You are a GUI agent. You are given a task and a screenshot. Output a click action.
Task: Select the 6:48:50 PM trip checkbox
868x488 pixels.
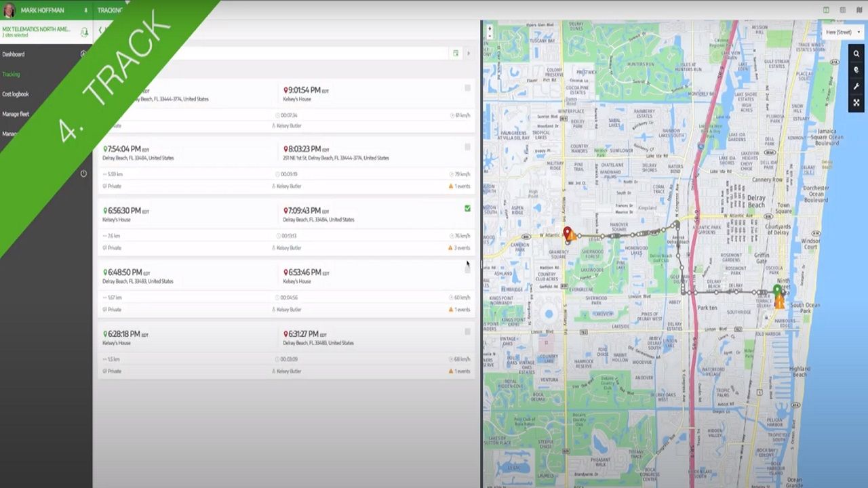pos(467,270)
